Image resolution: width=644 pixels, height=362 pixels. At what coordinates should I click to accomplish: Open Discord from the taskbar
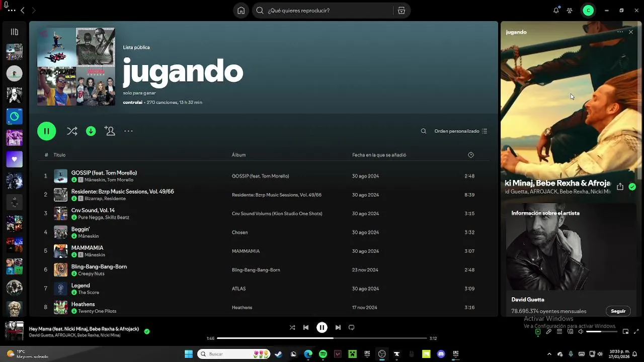coord(441,354)
